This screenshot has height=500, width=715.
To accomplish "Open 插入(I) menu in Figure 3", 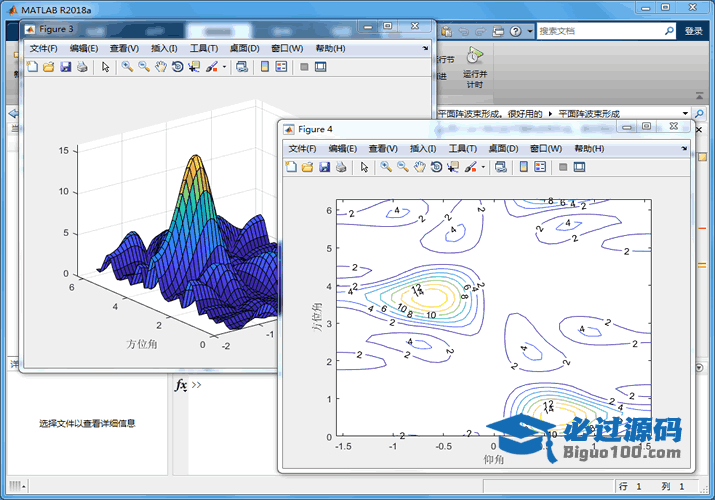I will click(164, 48).
